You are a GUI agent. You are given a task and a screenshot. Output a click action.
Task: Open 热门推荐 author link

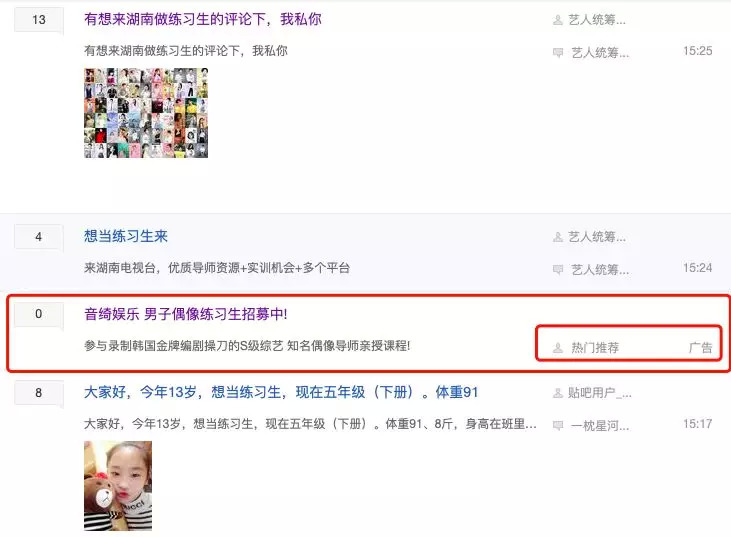[595, 348]
